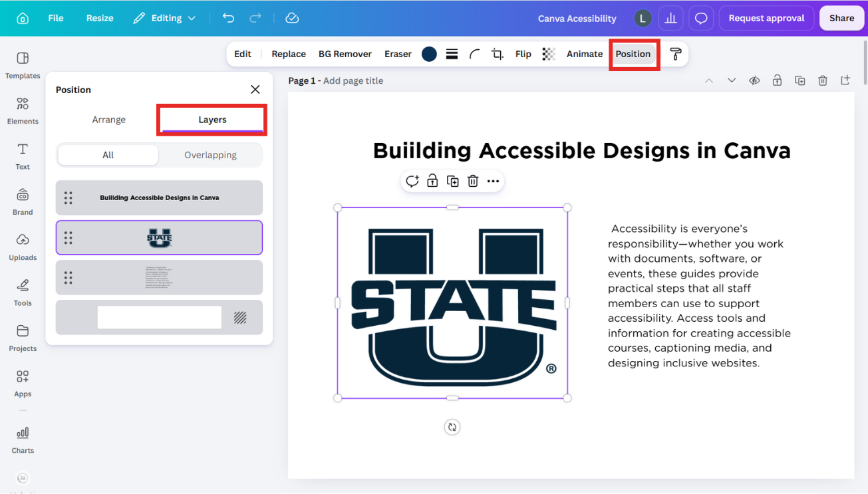Go to Canva home icon
This screenshot has height=494, width=868.
point(23,19)
